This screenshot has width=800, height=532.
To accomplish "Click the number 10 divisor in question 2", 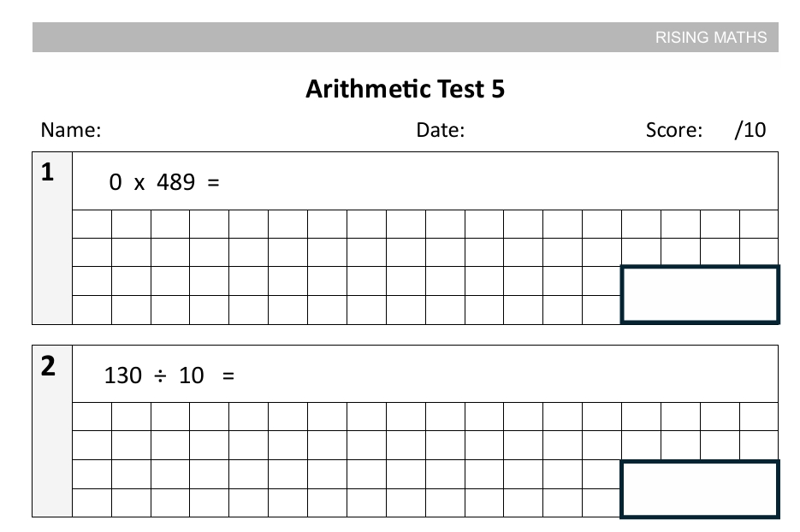I will pyautogui.click(x=192, y=375).
